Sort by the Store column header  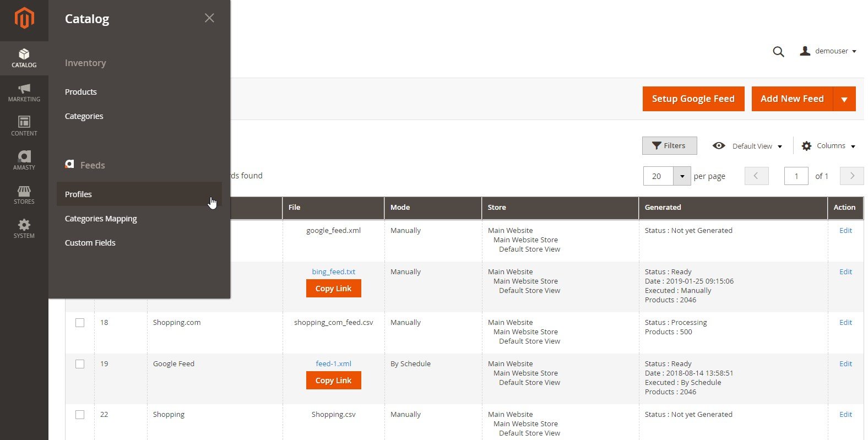point(560,208)
